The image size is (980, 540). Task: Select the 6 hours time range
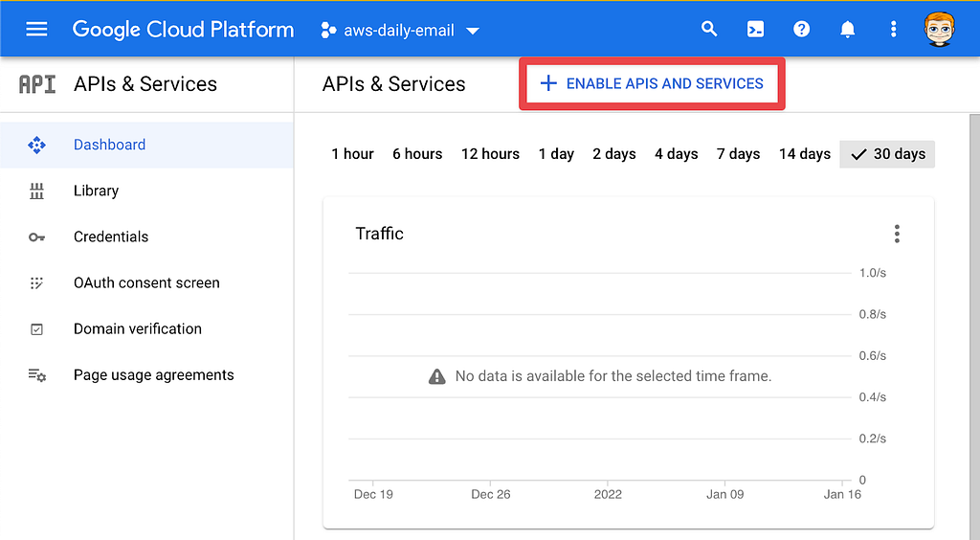[417, 154]
